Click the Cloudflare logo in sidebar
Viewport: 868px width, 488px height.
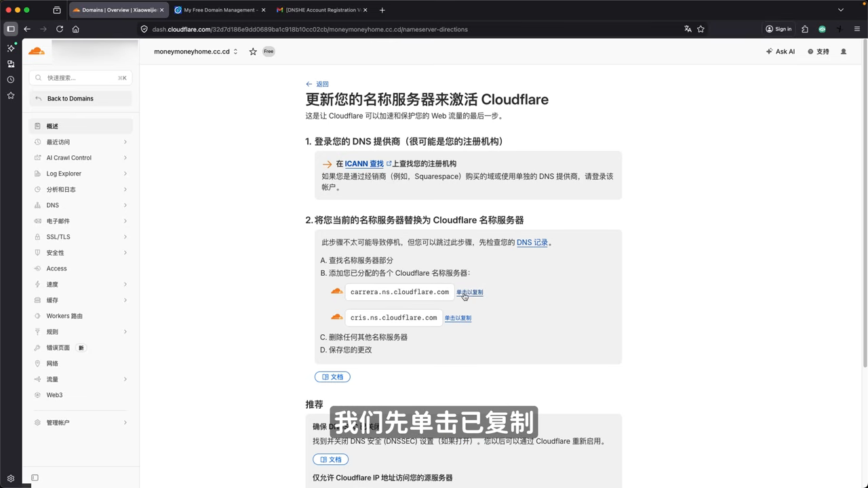tap(36, 51)
